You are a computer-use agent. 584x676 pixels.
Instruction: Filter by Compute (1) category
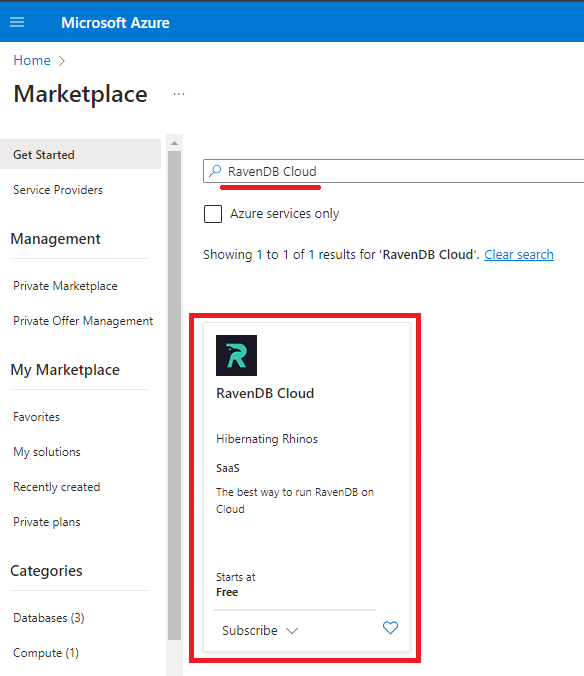pos(46,653)
